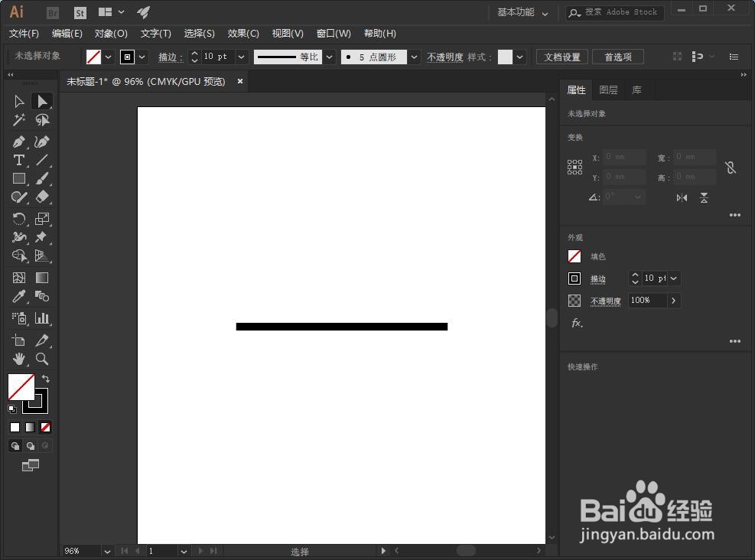Select the Eraser tool

(42, 197)
